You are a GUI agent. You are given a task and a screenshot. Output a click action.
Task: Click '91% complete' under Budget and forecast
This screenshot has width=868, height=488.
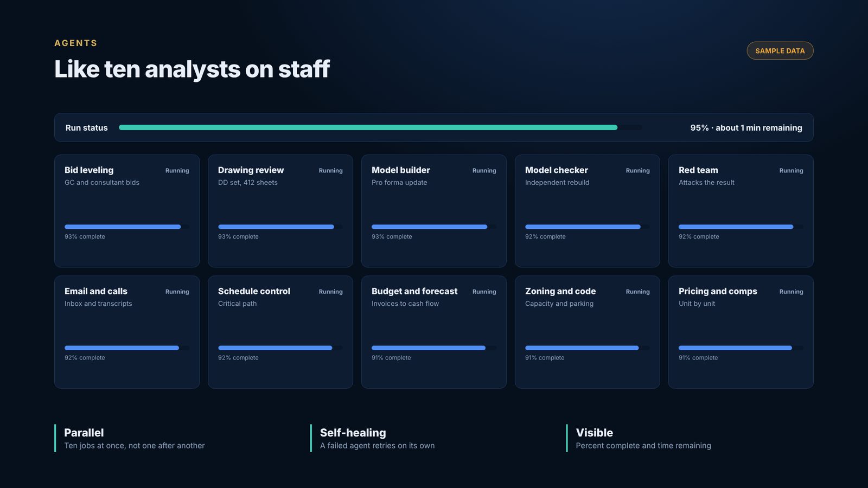click(391, 358)
